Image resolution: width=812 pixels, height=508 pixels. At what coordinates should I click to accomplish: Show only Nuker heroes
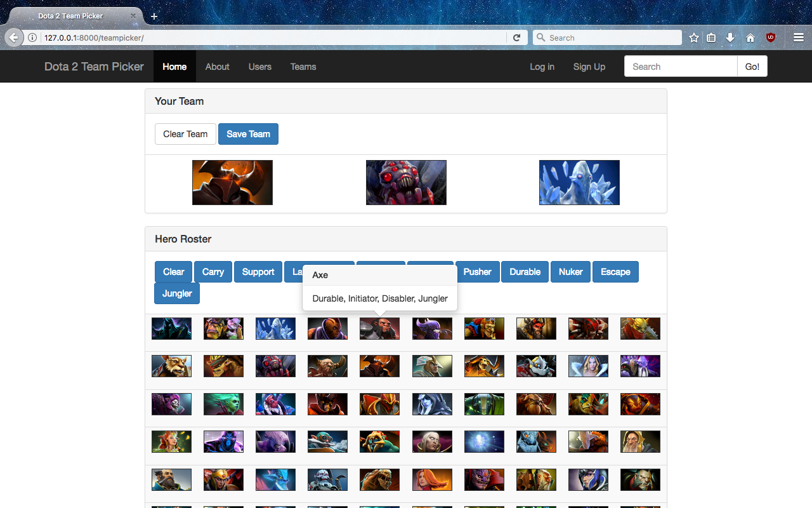pyautogui.click(x=571, y=272)
